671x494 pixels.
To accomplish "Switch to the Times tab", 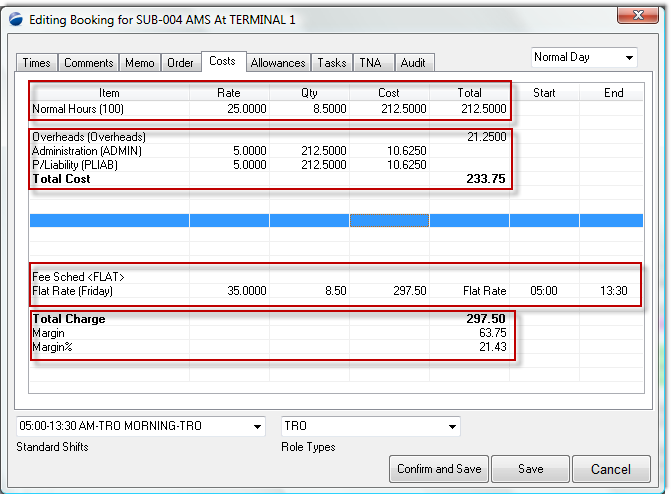I will (x=36, y=63).
